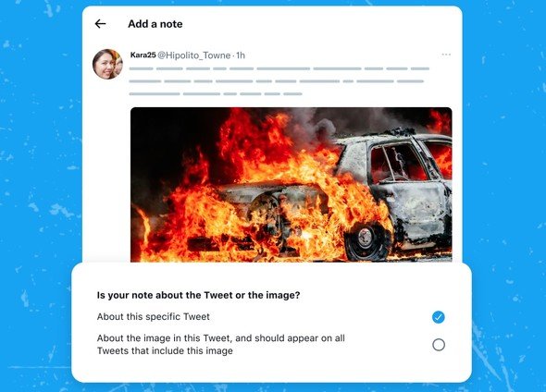The image size is (546, 392).
Task: Open the 1h timestamp of the Tweet
Action: 241,55
